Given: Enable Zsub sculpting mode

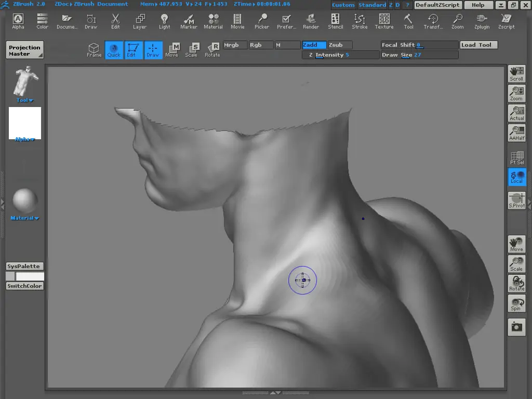Looking at the screenshot, I should pyautogui.click(x=340, y=45).
